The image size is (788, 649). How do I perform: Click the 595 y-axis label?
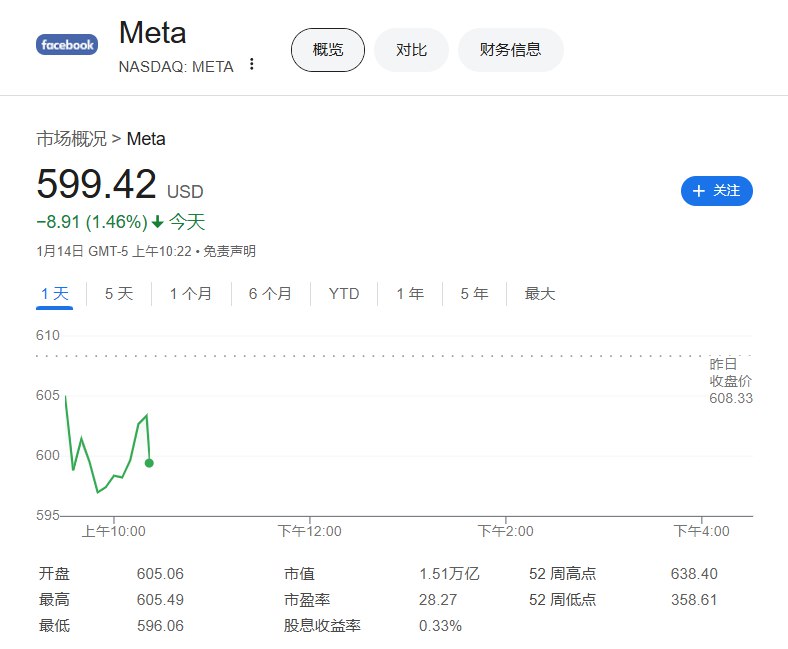48,515
